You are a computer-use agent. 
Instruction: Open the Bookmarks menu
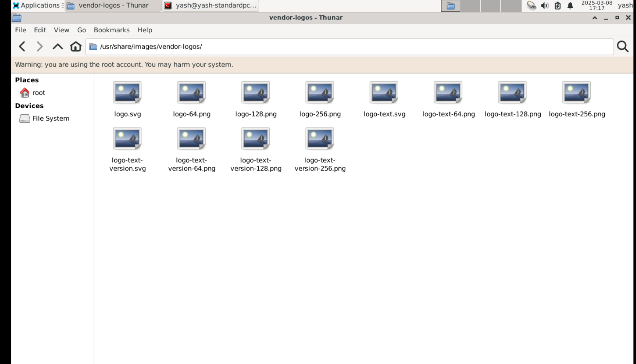(x=111, y=30)
